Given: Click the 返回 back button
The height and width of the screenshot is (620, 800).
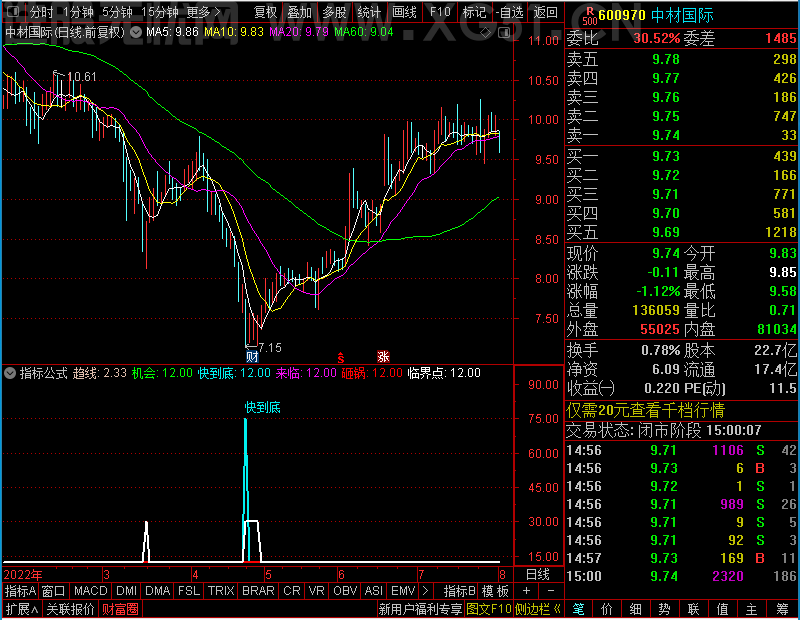Looking at the screenshot, I should (545, 12).
